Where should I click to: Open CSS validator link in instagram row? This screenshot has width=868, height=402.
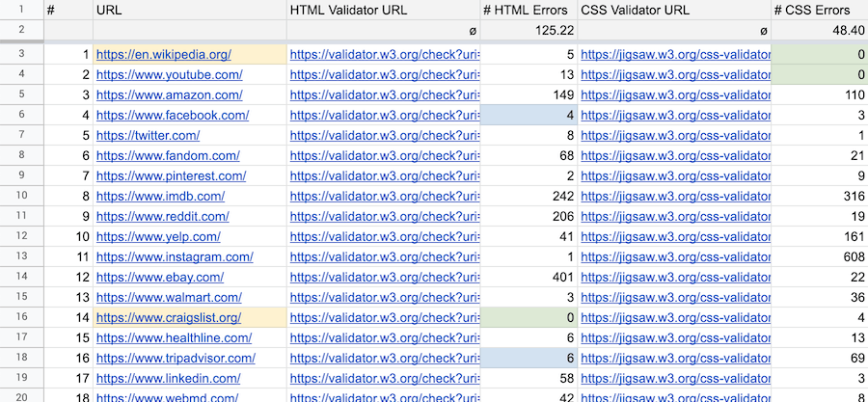click(676, 257)
